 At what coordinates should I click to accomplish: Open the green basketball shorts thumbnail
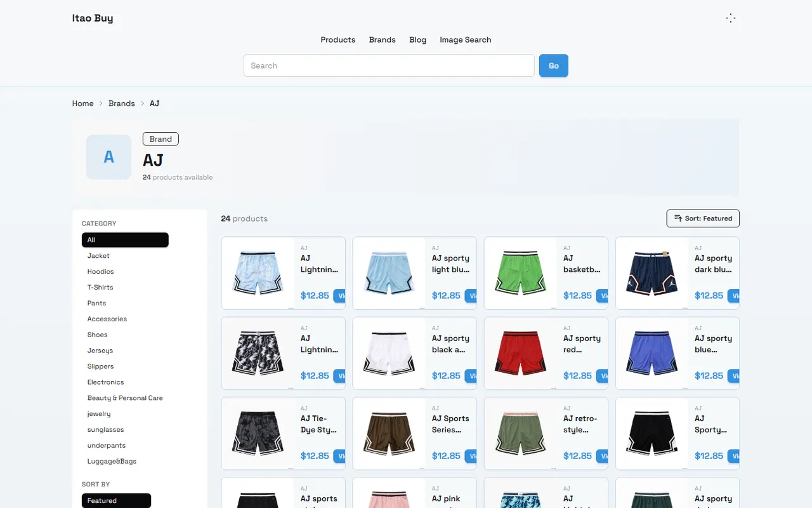tap(520, 273)
